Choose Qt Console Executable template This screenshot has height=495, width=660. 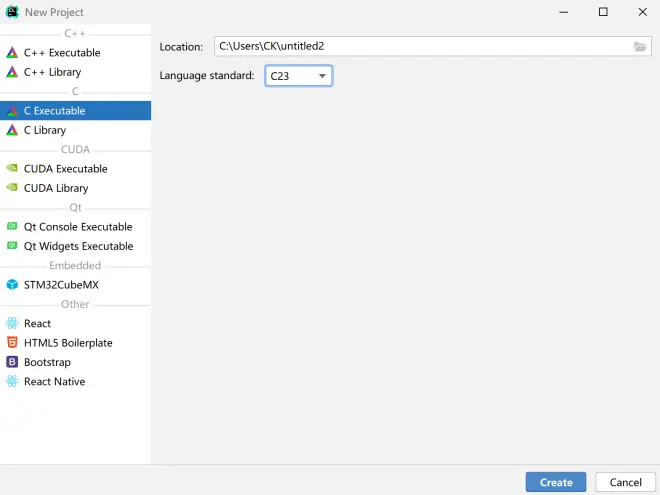pos(75,227)
